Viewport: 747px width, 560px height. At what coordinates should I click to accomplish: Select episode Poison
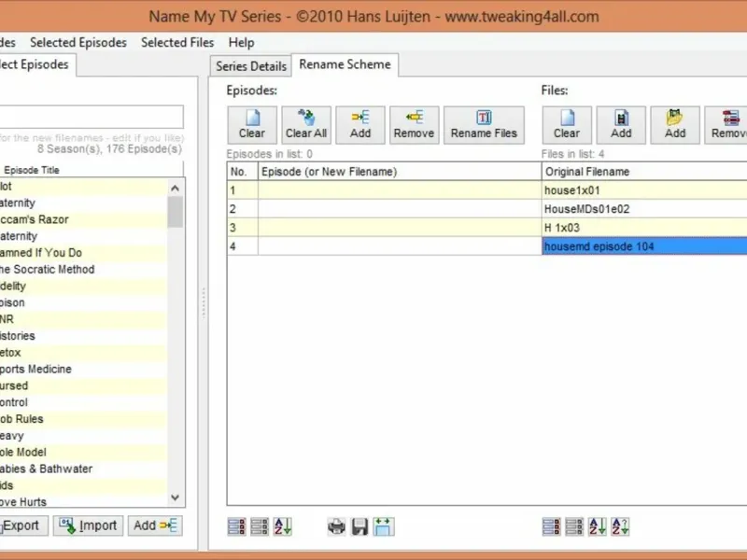point(83,302)
